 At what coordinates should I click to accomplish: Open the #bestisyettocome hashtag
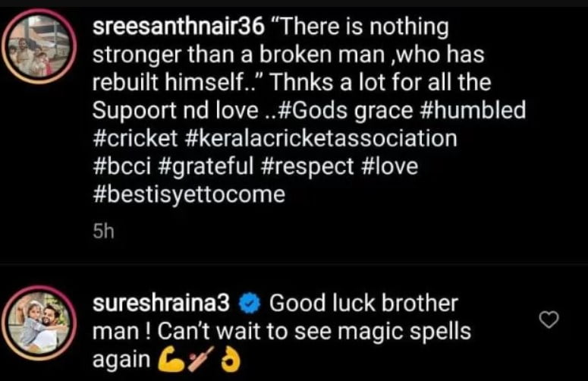[x=189, y=195]
